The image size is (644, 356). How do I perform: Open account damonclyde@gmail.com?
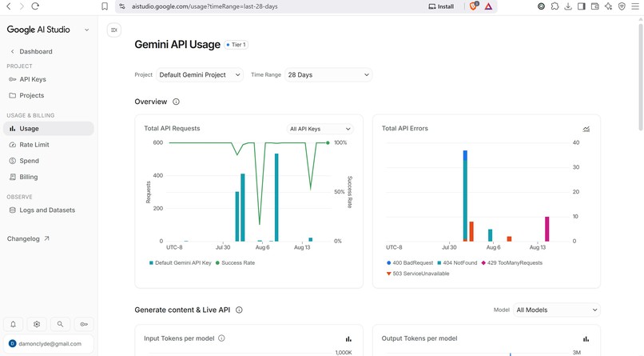pos(49,344)
